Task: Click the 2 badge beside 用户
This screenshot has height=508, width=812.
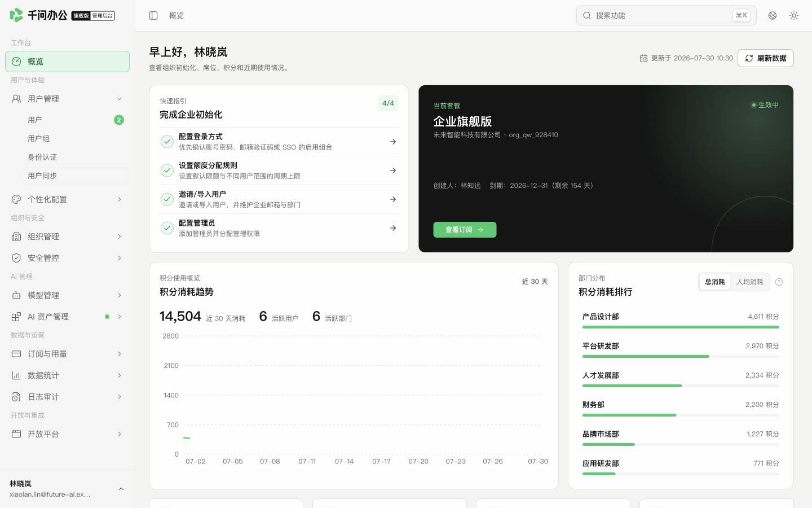Action: (x=119, y=120)
